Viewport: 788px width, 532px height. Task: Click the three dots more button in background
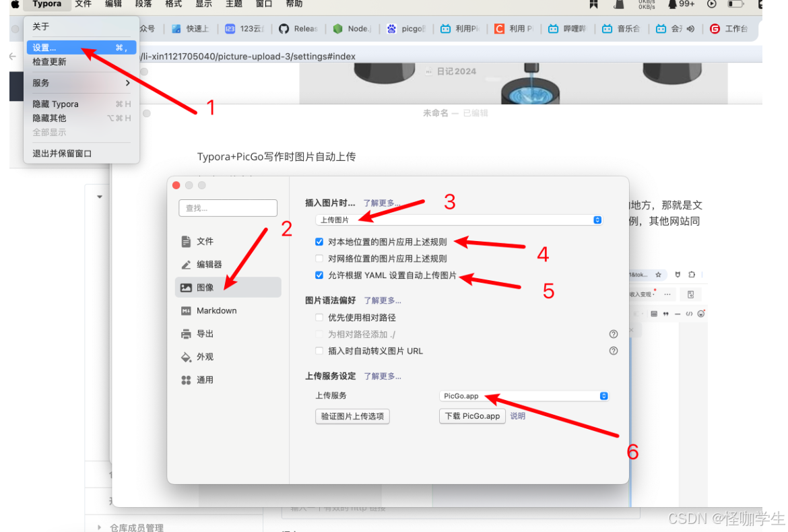point(667,294)
